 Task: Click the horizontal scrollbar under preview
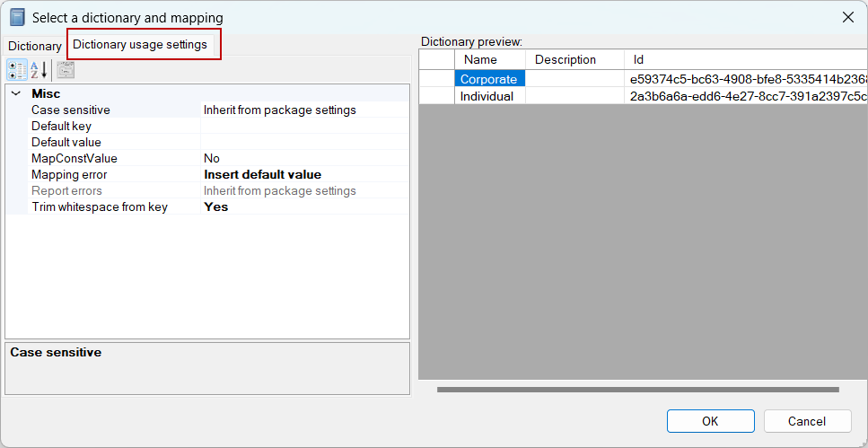pyautogui.click(x=637, y=390)
